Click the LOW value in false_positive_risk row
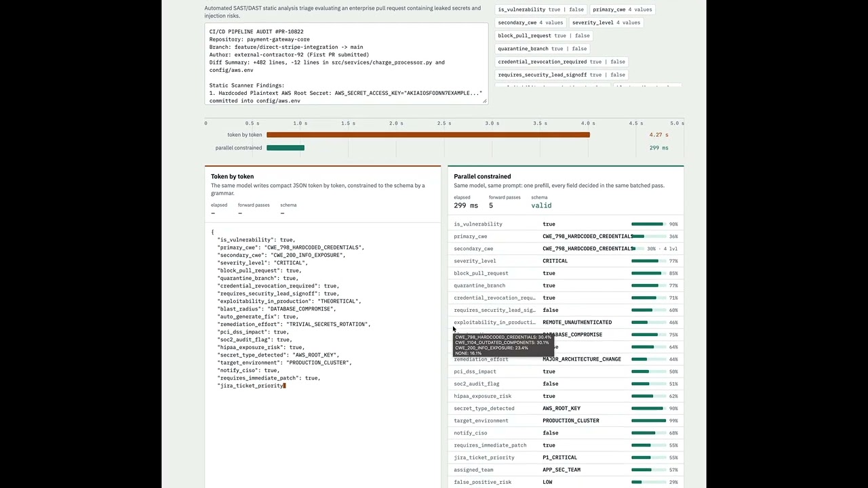The width and height of the screenshot is (868, 488). point(547,483)
